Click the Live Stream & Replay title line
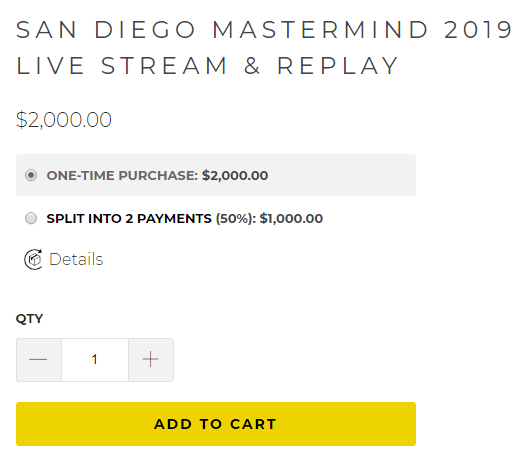This screenshot has width=528, height=456. point(207,66)
